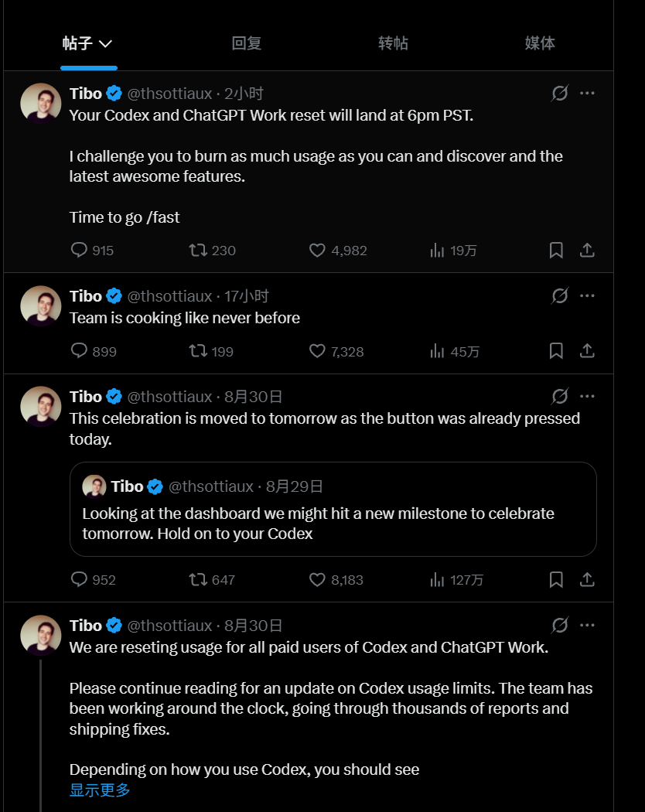This screenshot has height=812, width=645.
Task: Expand the 帖子 tab dropdown chevron
Action: 105,43
